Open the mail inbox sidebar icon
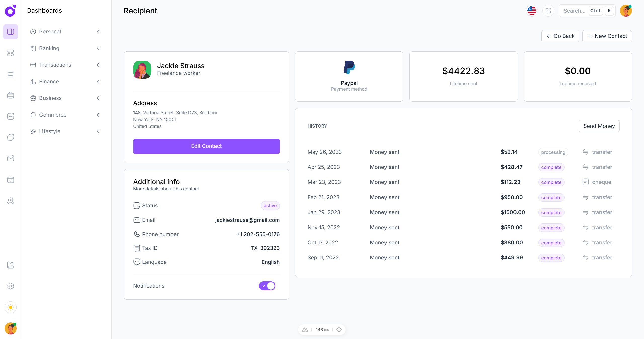 (11, 158)
